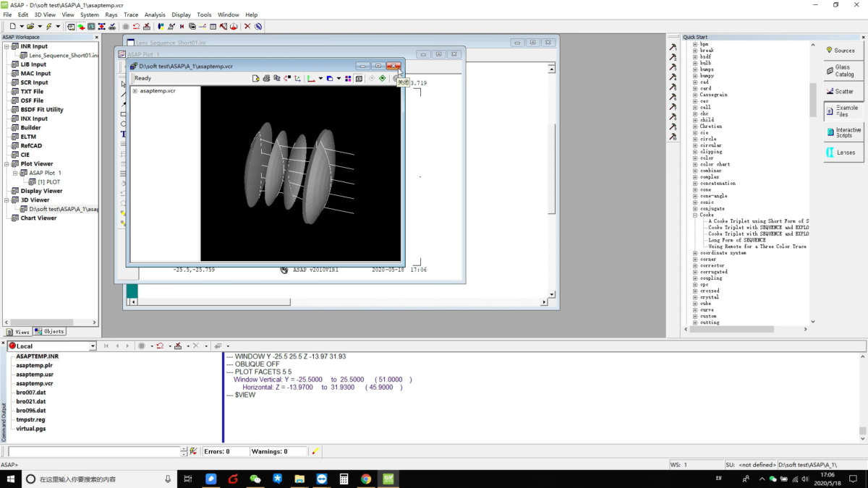Click the Example Files button

click(843, 111)
